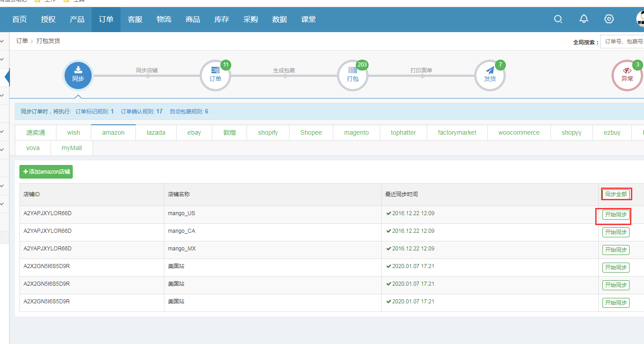Focus the 全局搜索 input field
This screenshot has height=344, width=644.
pos(622,42)
